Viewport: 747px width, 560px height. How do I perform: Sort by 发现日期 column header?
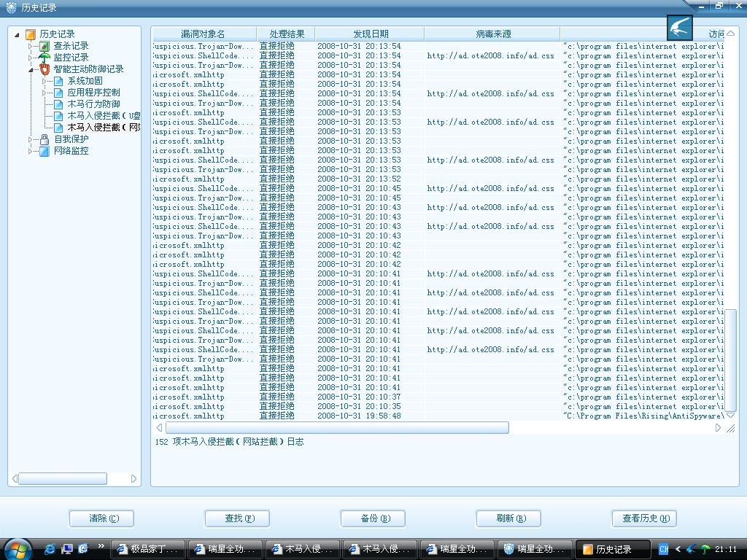370,34
